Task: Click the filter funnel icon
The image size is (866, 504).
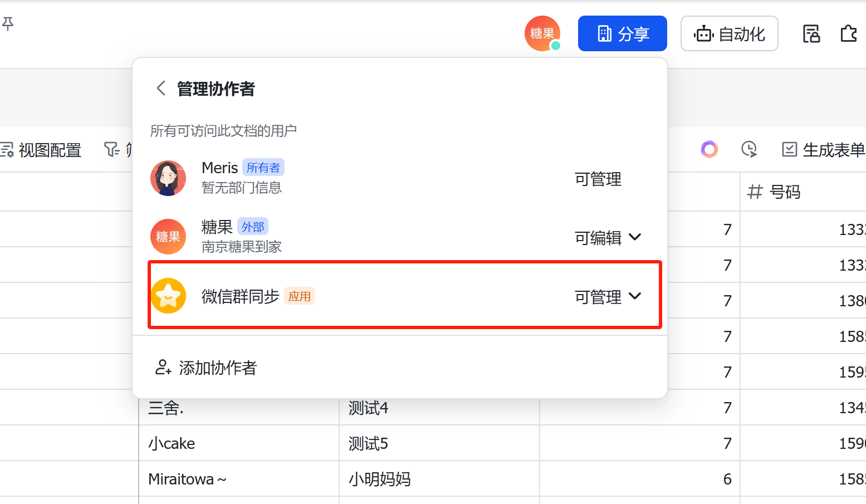Action: pyautogui.click(x=112, y=149)
